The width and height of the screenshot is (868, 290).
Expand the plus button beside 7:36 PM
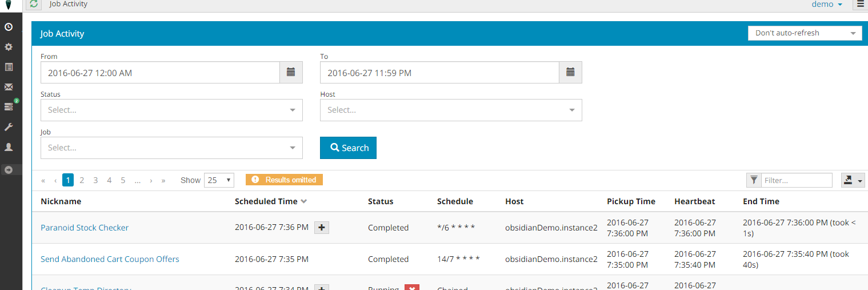(x=322, y=228)
